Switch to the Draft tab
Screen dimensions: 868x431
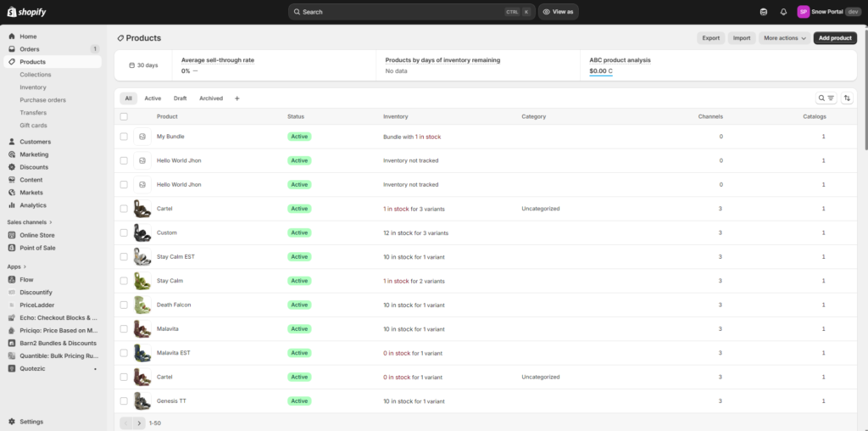click(x=181, y=98)
